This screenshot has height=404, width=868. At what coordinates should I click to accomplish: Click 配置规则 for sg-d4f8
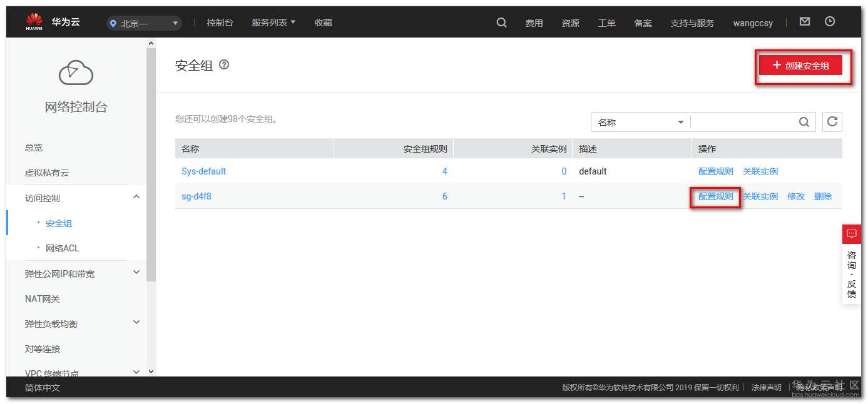coord(715,196)
